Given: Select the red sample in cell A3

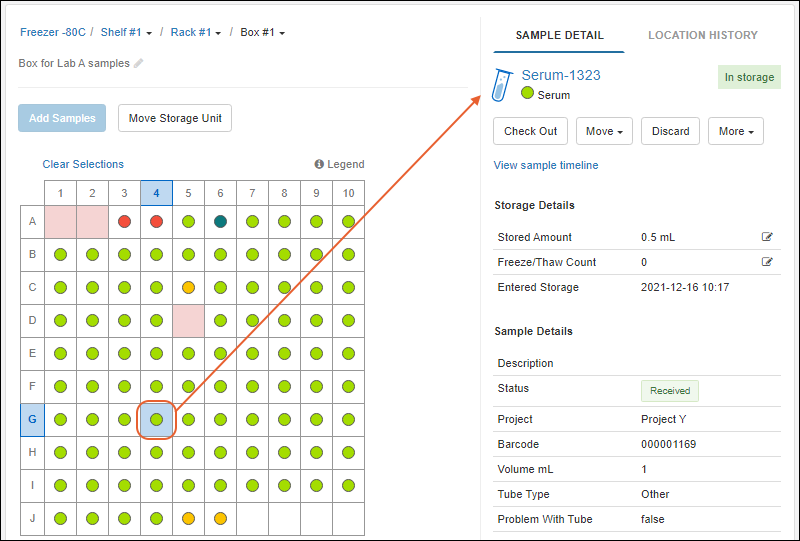Looking at the screenshot, I should click(124, 221).
